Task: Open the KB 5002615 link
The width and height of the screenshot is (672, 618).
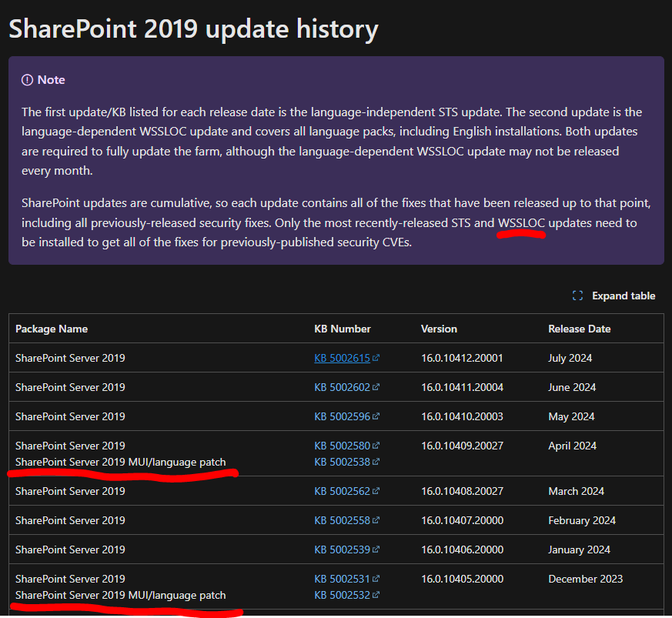Action: [342, 359]
